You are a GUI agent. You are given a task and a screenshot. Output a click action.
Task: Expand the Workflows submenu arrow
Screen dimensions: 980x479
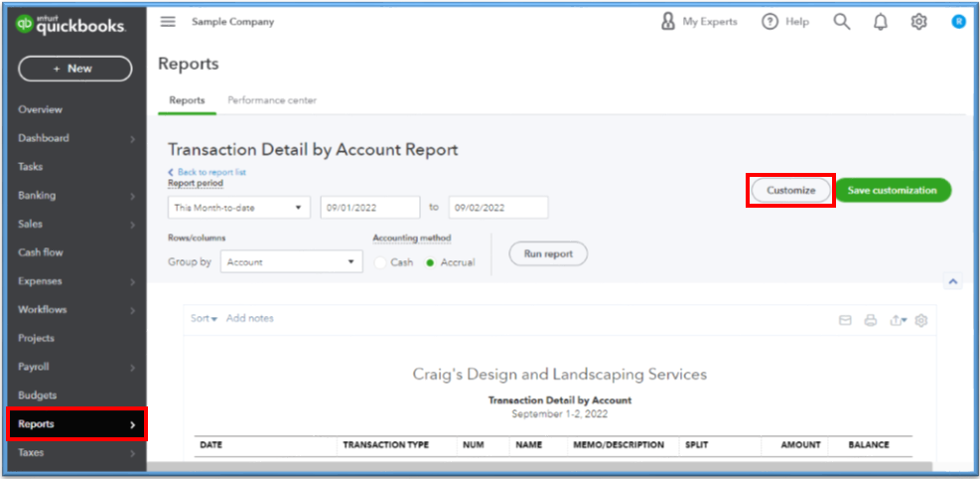tap(132, 311)
